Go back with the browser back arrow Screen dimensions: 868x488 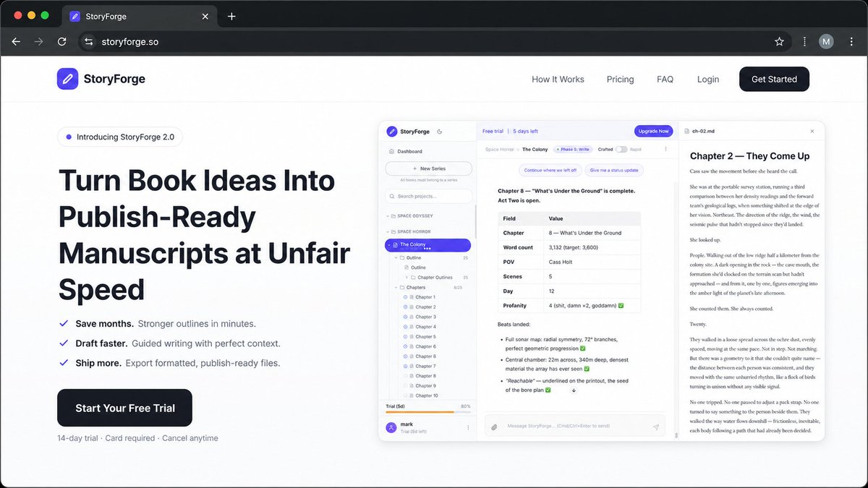(16, 42)
